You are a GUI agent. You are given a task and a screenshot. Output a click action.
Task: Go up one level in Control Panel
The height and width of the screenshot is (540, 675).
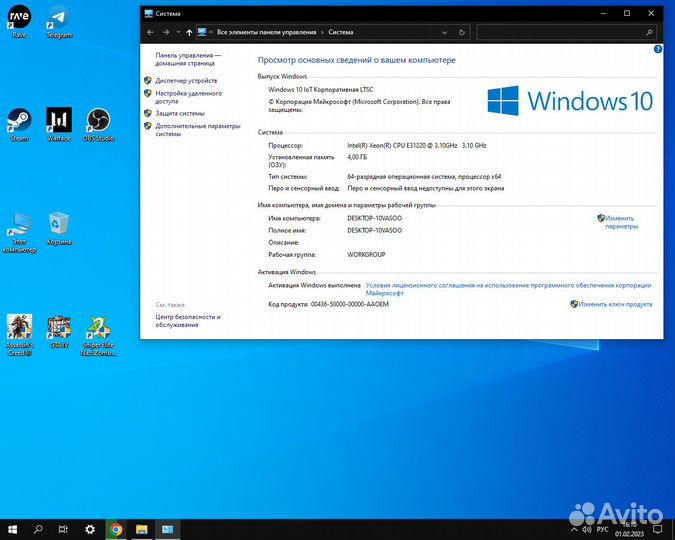pyautogui.click(x=189, y=32)
